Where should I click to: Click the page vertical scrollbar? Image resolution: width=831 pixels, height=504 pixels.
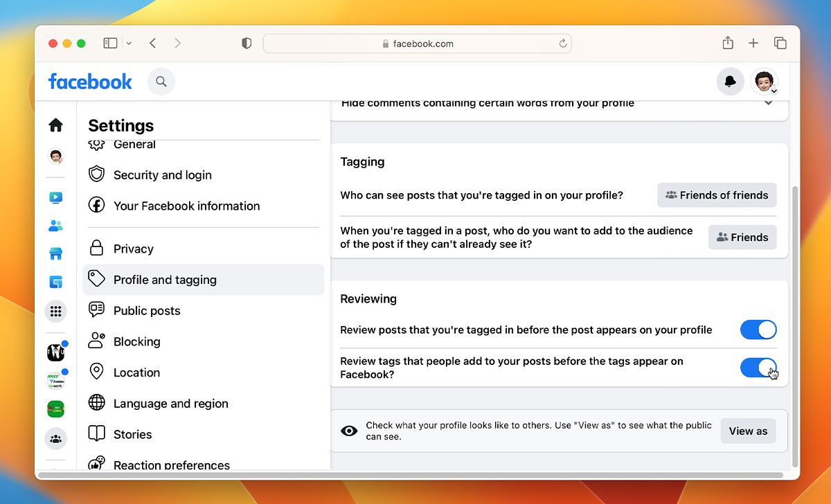[x=794, y=325]
